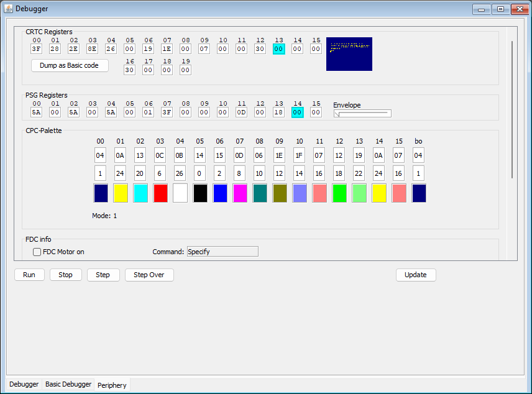Select the magenta palette swatch under 07
This screenshot has width=532, height=394.
pos(240,193)
